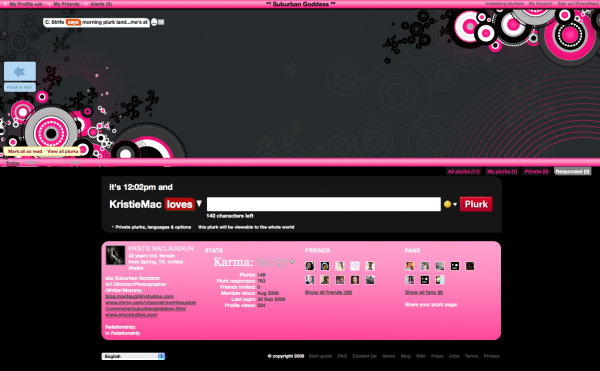
Task: Open first friend avatar in bottom row
Action: (x=310, y=280)
